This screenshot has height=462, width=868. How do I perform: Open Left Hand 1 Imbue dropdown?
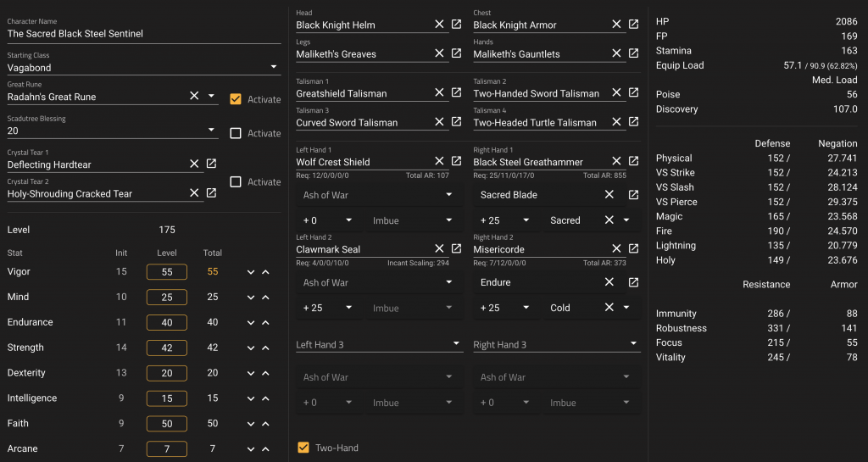(414, 220)
